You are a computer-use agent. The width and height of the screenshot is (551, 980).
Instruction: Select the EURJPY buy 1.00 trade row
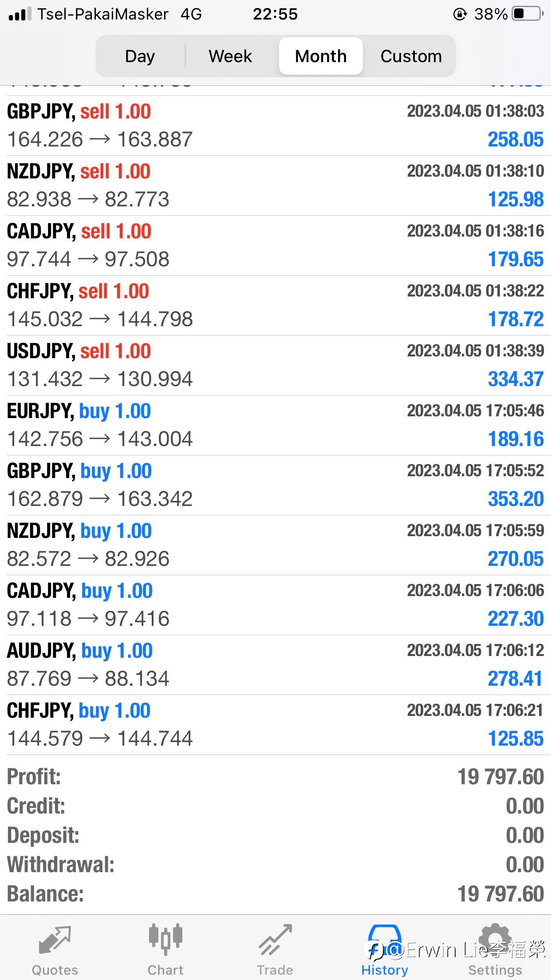coord(275,425)
